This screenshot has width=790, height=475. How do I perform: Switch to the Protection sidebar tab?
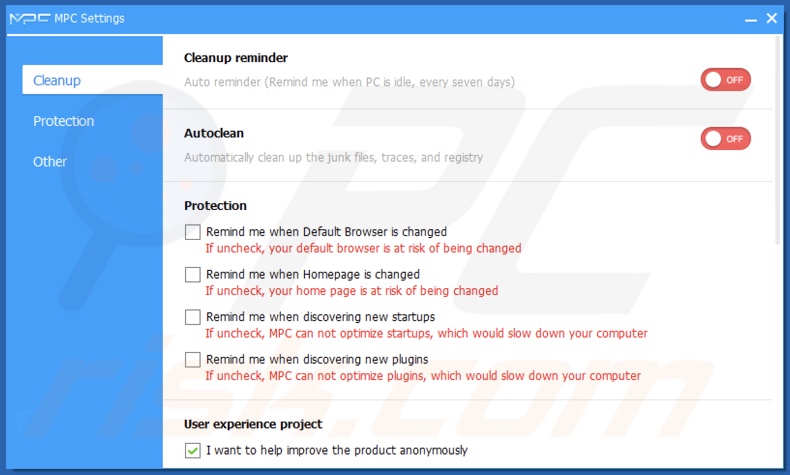click(63, 121)
